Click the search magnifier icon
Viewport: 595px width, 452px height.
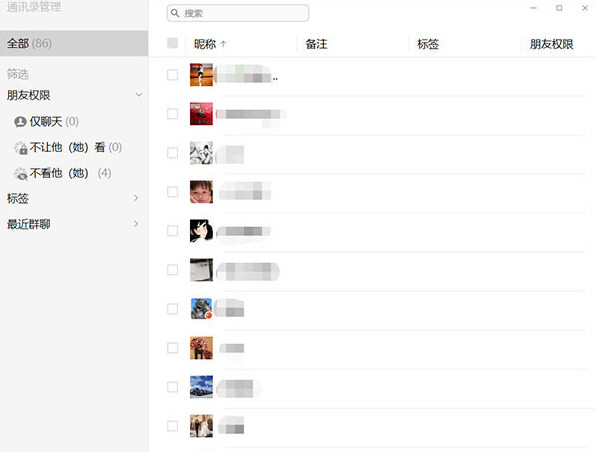click(x=175, y=13)
